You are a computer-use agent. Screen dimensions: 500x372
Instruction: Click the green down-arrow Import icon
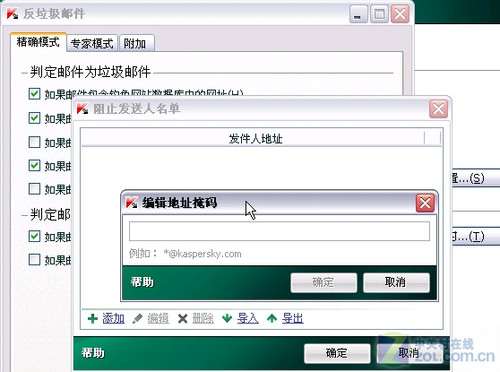pos(227,318)
